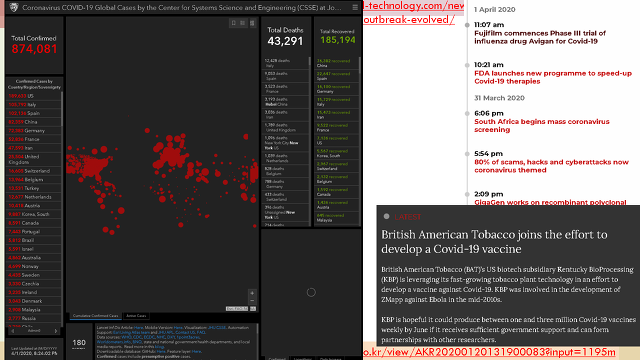Select Netherlands row in confirmed cases list

(x=34, y=197)
